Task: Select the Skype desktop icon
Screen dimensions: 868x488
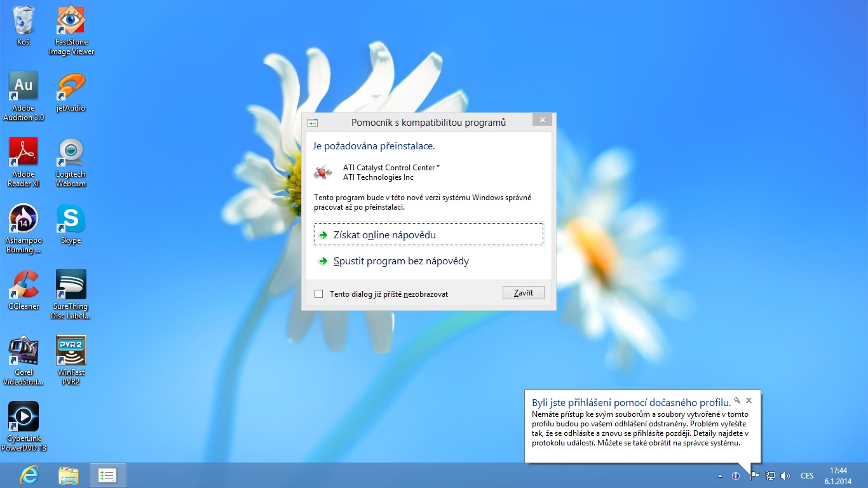Action: (71, 224)
